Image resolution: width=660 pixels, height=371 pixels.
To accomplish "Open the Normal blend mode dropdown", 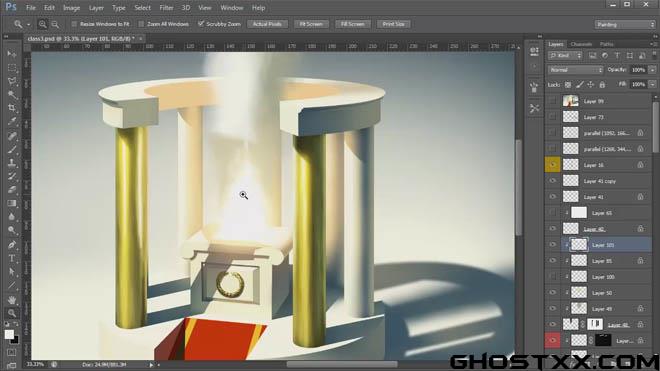I will click(575, 70).
